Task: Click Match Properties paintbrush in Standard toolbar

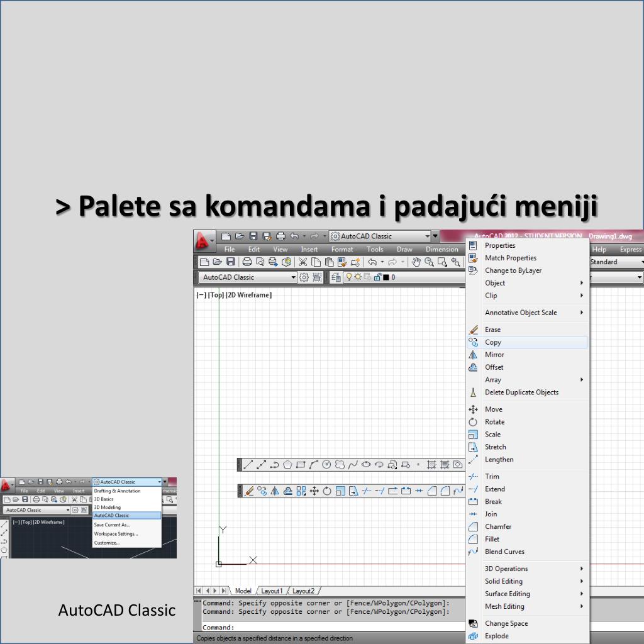Action: 342,262
